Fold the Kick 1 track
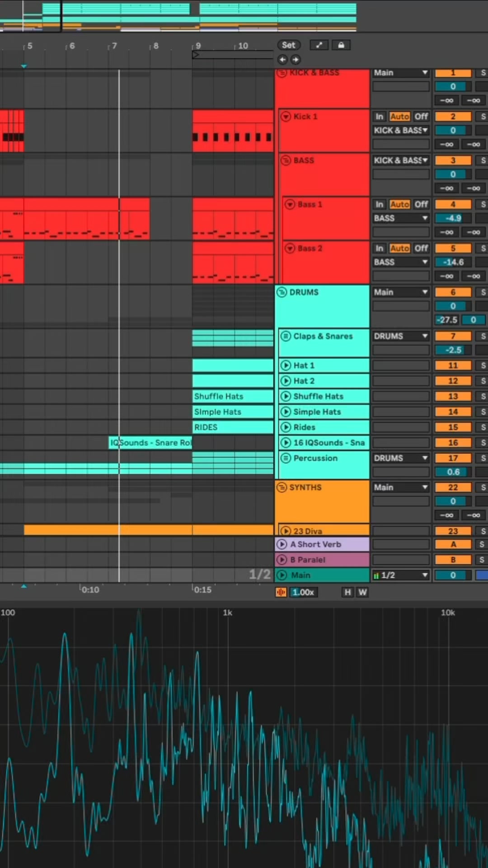This screenshot has height=868, width=488. tap(286, 116)
